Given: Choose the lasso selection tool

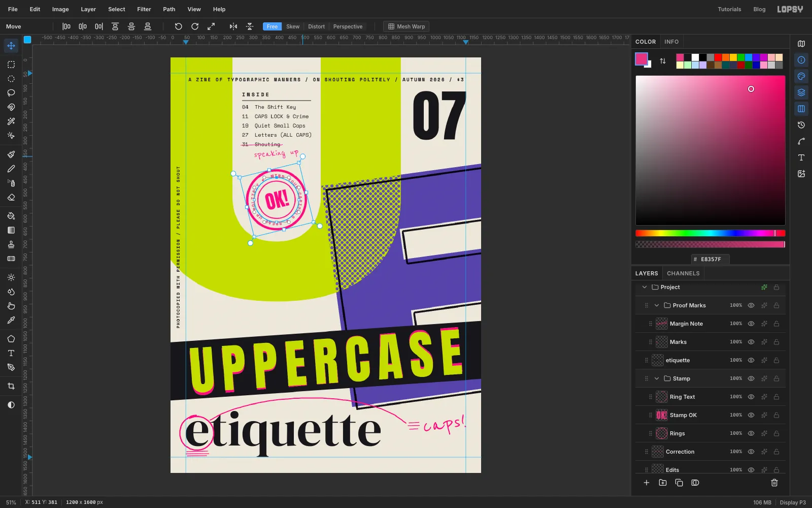Looking at the screenshot, I should (11, 93).
